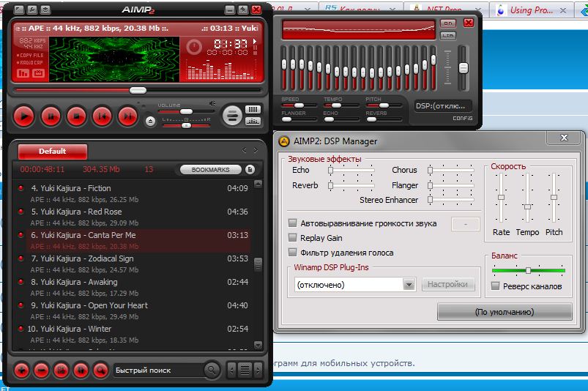Navigate playlist tabs right with the chevron
The height and width of the screenshot is (391, 588).
256,150
